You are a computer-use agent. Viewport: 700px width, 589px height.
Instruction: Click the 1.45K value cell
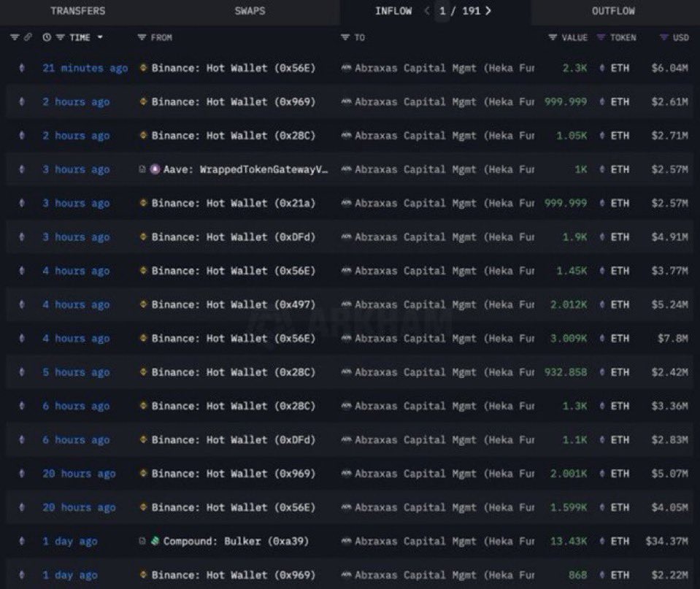point(572,271)
